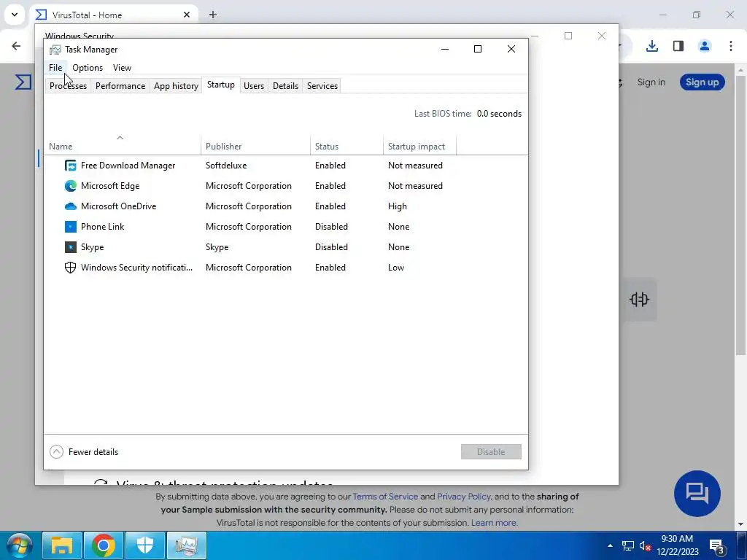The width and height of the screenshot is (747, 560).
Task: Toggle the Chrome side panel icon
Action: [678, 46]
